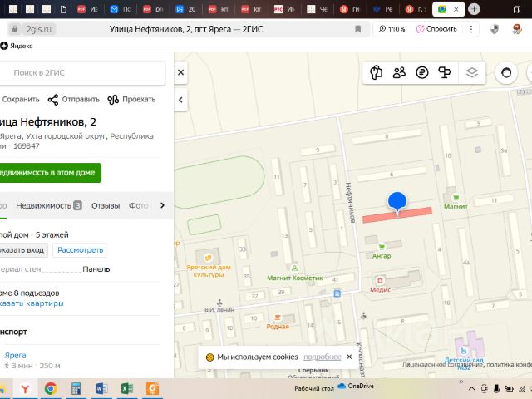Click the Отправить share button
Viewport: 532px width, 399px height.
[x=74, y=100]
